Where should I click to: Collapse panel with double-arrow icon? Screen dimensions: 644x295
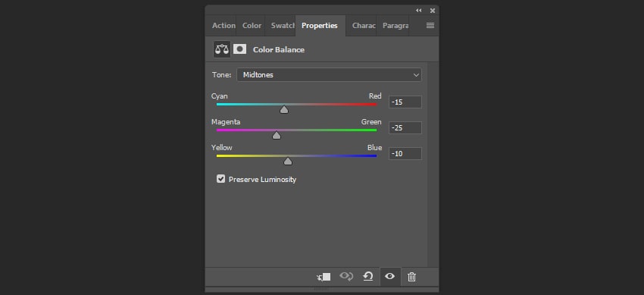pyautogui.click(x=418, y=11)
